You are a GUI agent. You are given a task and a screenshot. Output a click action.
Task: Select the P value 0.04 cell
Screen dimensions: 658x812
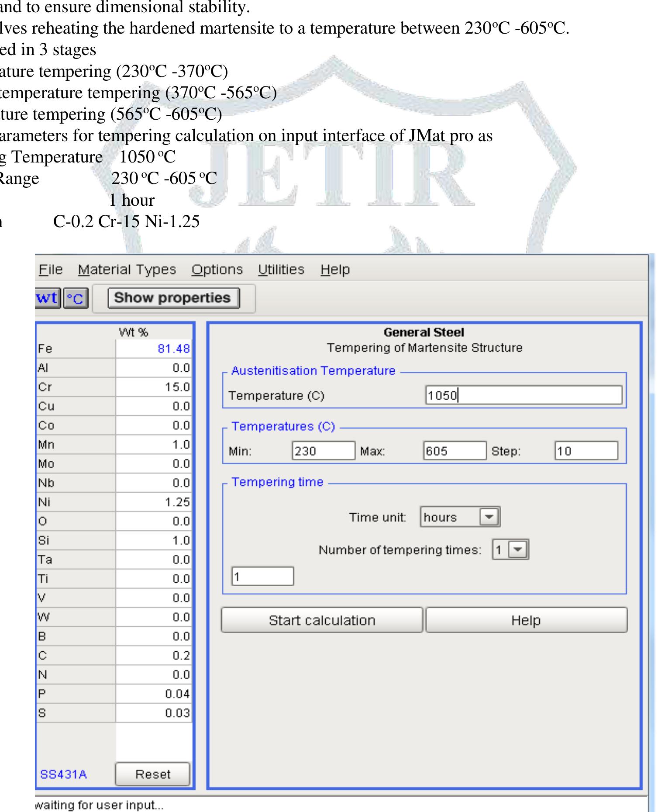click(x=154, y=694)
